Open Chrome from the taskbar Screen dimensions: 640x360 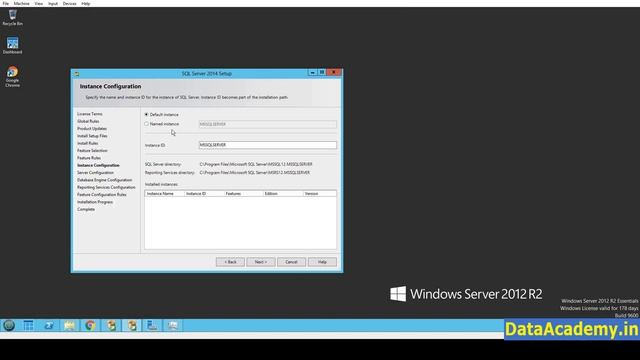pyautogui.click(x=90, y=325)
